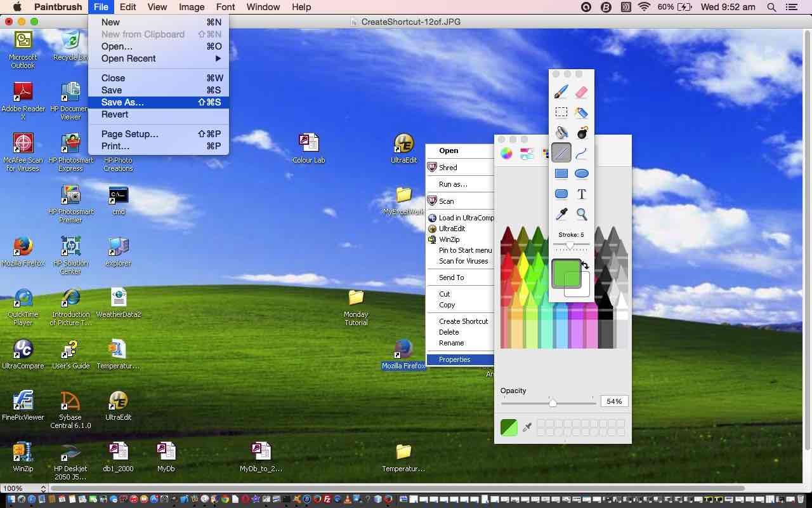This screenshot has width=812, height=508.
Task: Select the Curve tool
Action: 581,153
